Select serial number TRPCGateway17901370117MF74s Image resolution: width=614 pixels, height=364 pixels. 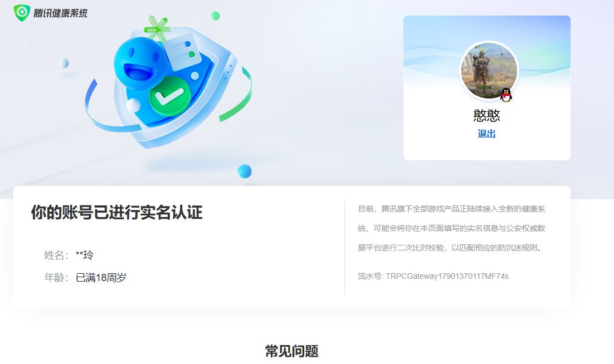tap(447, 276)
